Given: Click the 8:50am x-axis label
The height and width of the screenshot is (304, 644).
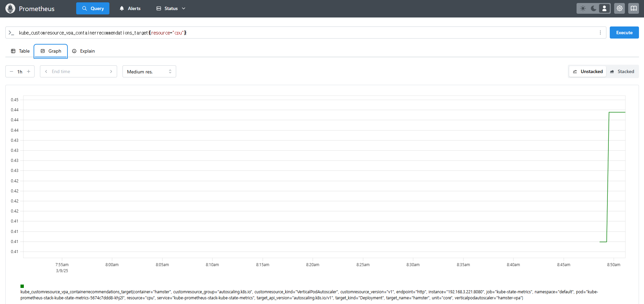Looking at the screenshot, I should coord(613,265).
